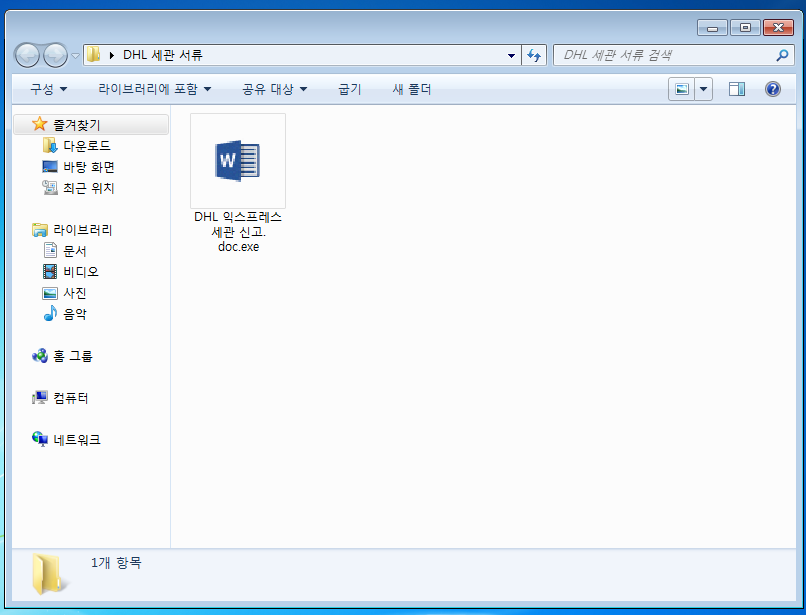The width and height of the screenshot is (806, 615).
Task: Click the folder icon in address bar
Action: coord(93,54)
